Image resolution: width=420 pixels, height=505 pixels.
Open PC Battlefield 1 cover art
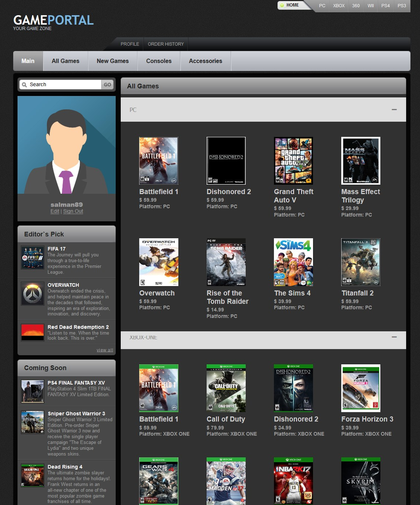pyautogui.click(x=159, y=161)
